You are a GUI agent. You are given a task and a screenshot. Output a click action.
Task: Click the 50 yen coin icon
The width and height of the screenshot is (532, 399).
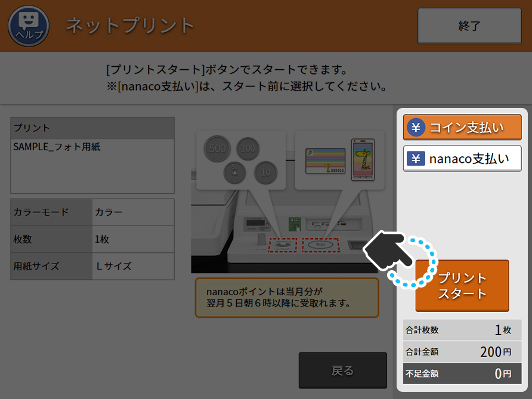point(234,172)
